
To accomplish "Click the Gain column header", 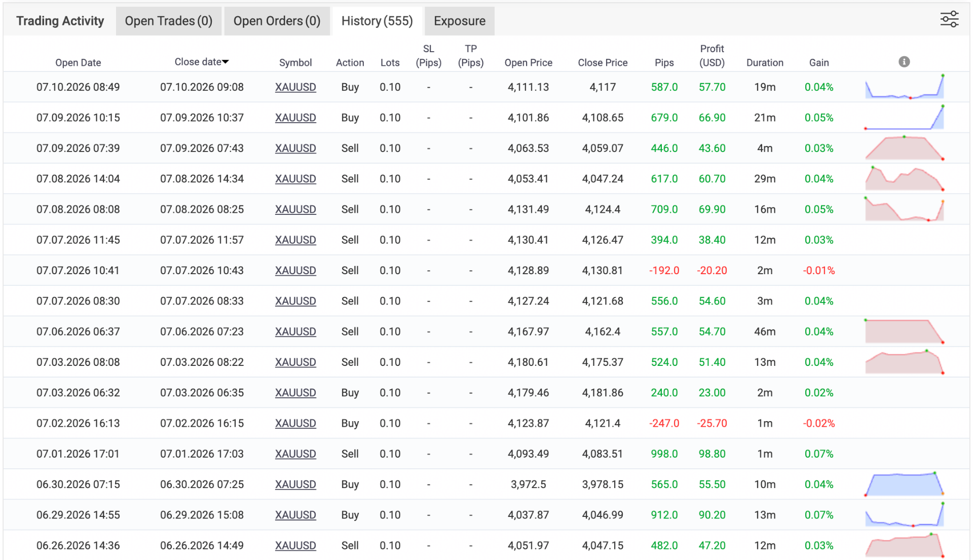I will 819,63.
